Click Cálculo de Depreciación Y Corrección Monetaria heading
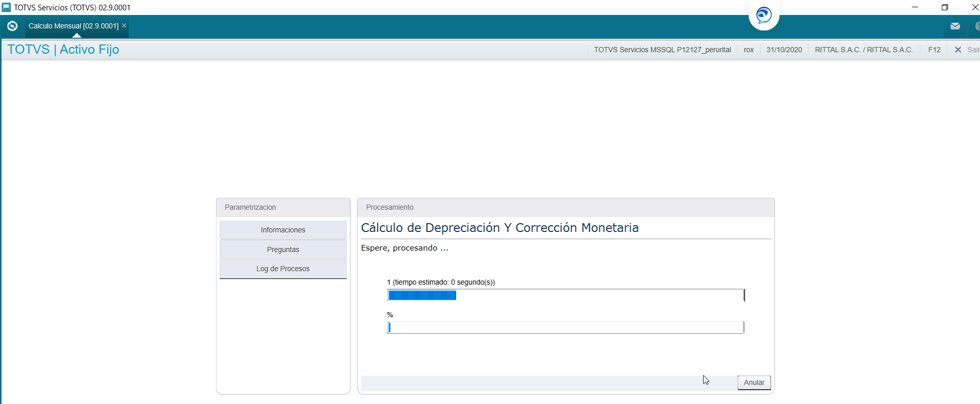980x404 pixels. (500, 228)
